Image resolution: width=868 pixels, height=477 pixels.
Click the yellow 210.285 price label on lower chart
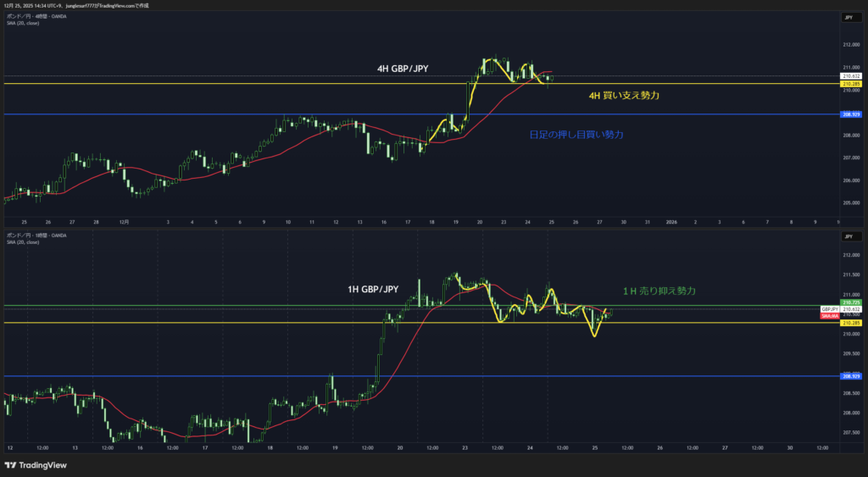coord(850,323)
